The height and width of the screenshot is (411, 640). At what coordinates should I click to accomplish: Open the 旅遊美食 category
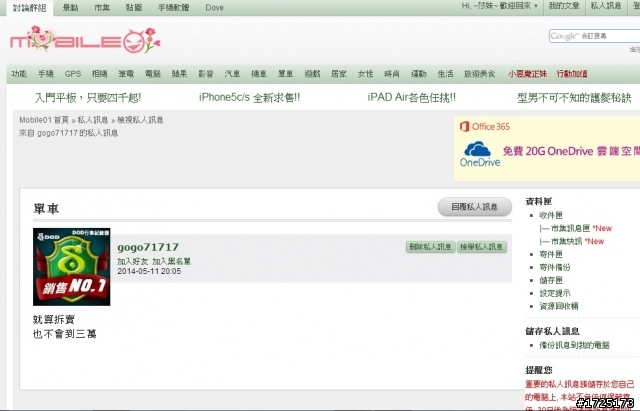(480, 74)
